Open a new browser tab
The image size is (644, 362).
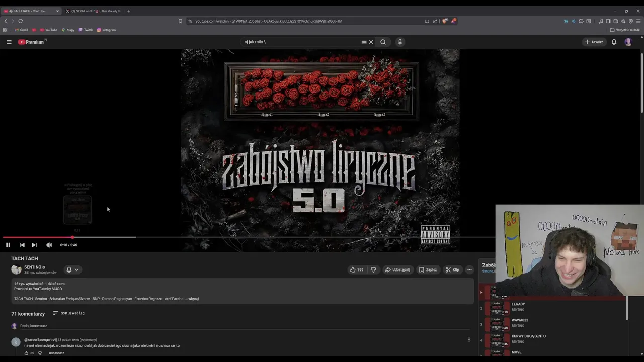click(x=128, y=11)
